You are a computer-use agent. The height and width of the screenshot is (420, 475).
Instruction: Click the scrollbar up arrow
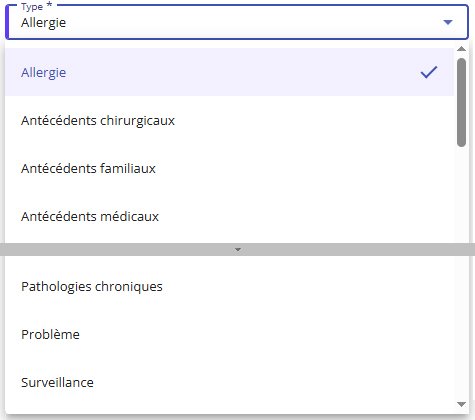pos(461,49)
